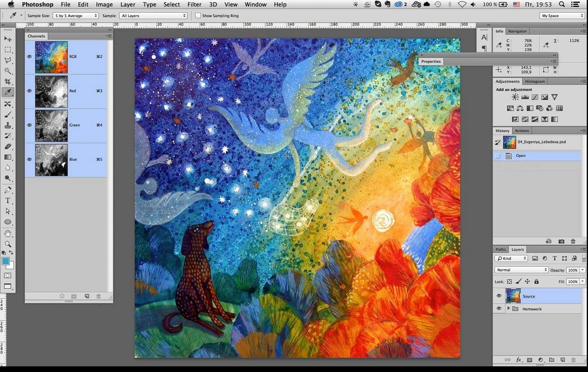Add a Color Balance adjustment
The image size is (588, 372).
pos(520,108)
